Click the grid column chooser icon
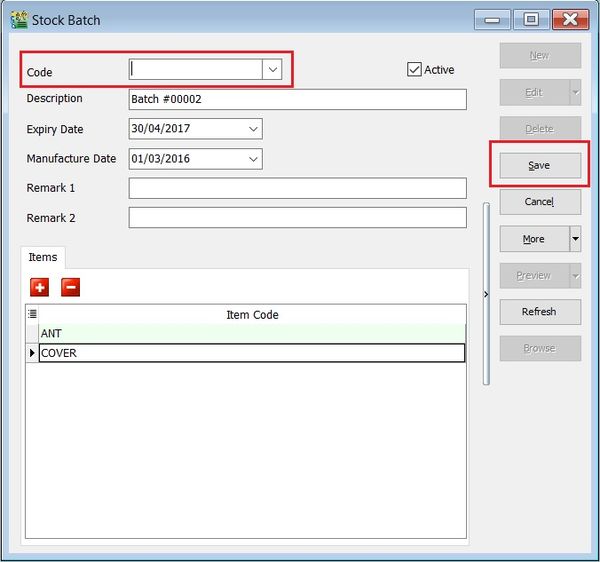The image size is (600, 562). (32, 314)
